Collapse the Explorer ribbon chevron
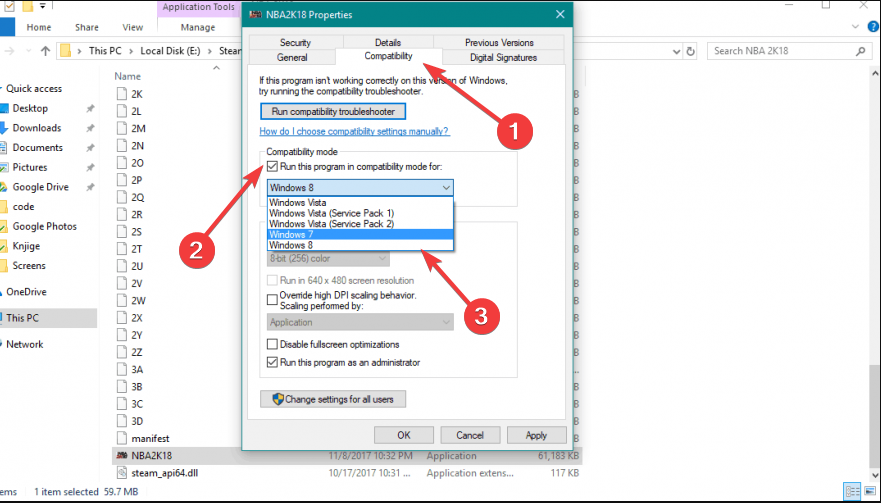 pyautogui.click(x=856, y=27)
